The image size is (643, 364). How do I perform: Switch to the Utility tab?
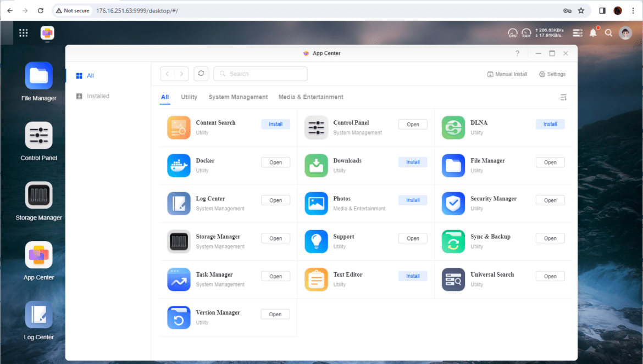[x=189, y=97]
